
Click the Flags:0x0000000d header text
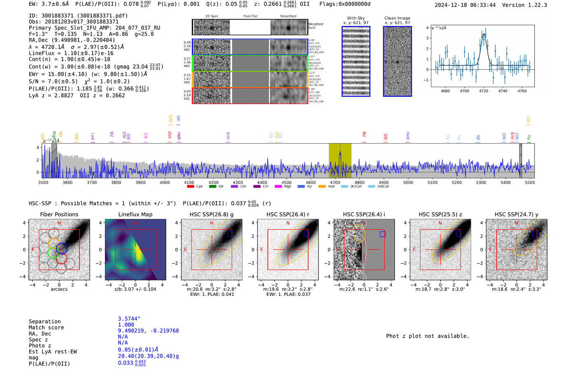click(345, 4)
